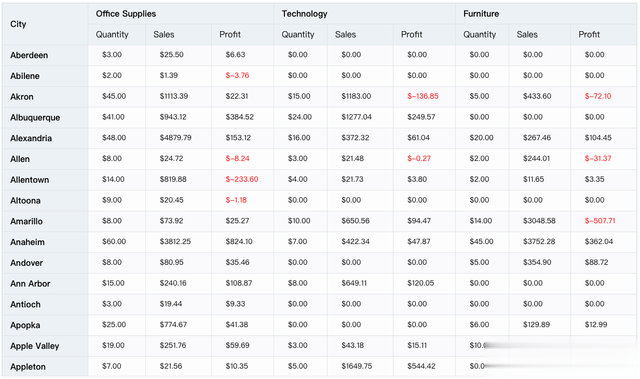Select the Albuquerque row label
Image resolution: width=640 pixels, height=379 pixels.
pos(35,117)
